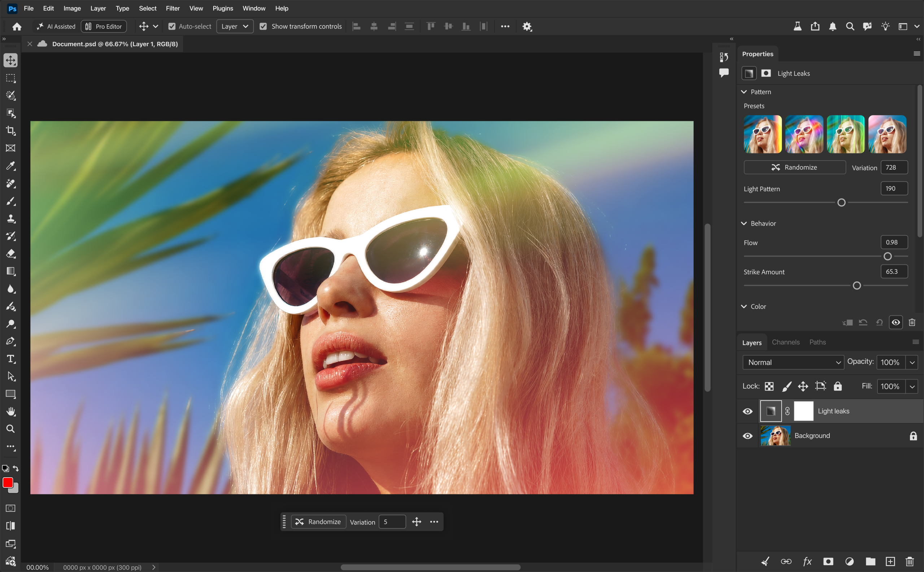
Task: Collapse the Behavior section
Action: (744, 224)
